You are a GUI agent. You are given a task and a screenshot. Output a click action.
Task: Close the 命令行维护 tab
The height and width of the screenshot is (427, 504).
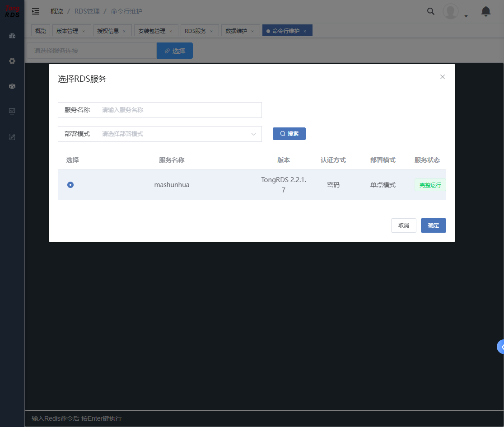pyautogui.click(x=305, y=31)
